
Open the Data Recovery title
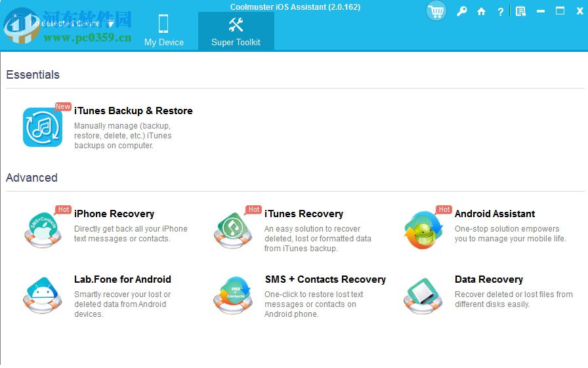point(489,279)
